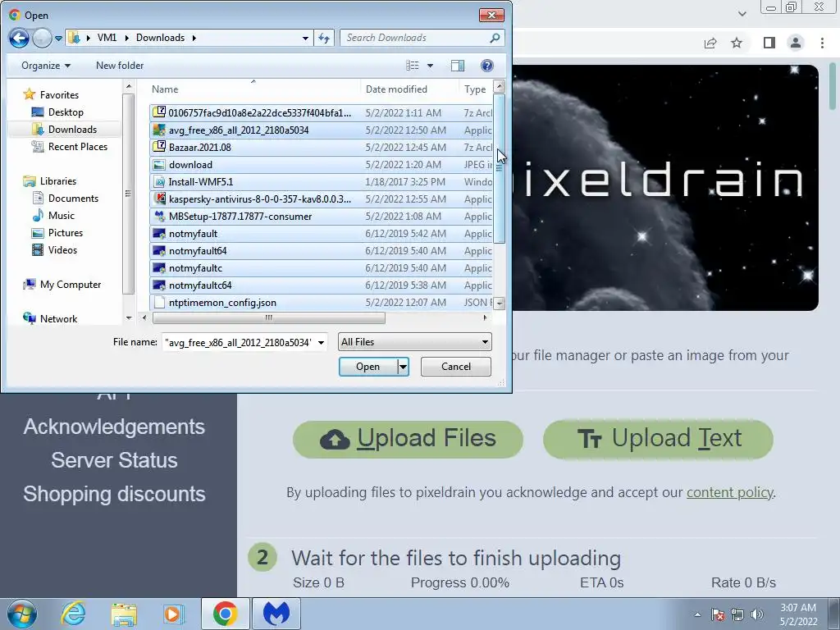840x630 pixels.
Task: Click the file list horizontal scrollbar
Action: [x=269, y=317]
